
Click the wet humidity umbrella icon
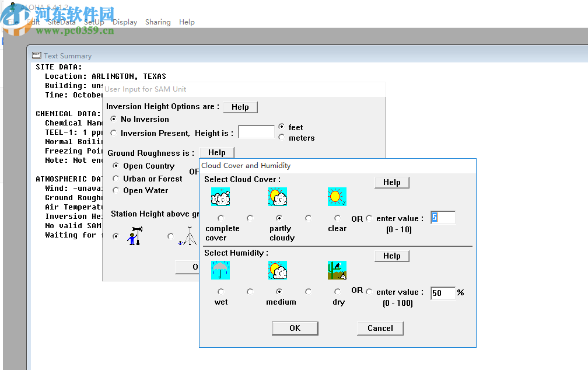220,270
